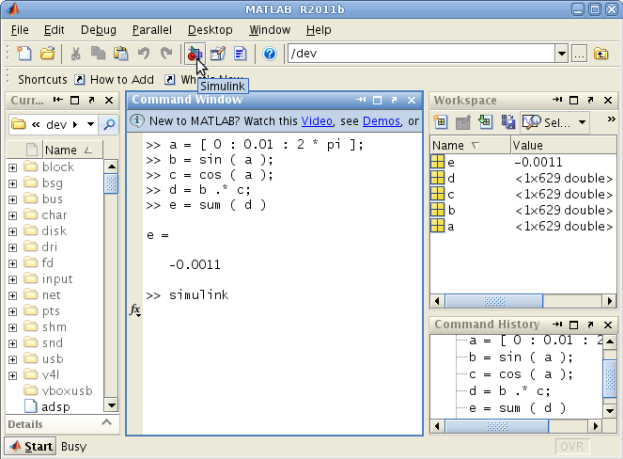Minimize the Current Folder panel
The height and width of the screenshot is (459, 623).
[58, 100]
